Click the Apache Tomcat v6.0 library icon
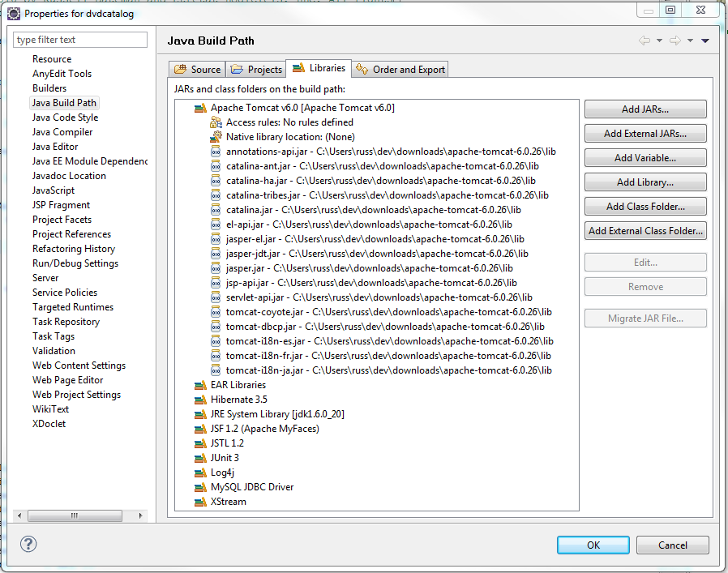728x573 pixels. pyautogui.click(x=200, y=108)
